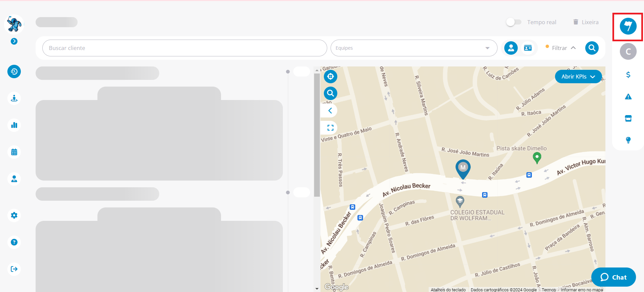Image resolution: width=644 pixels, height=292 pixels.
Task: Click Informar erro no mapa link
Action: [582, 290]
